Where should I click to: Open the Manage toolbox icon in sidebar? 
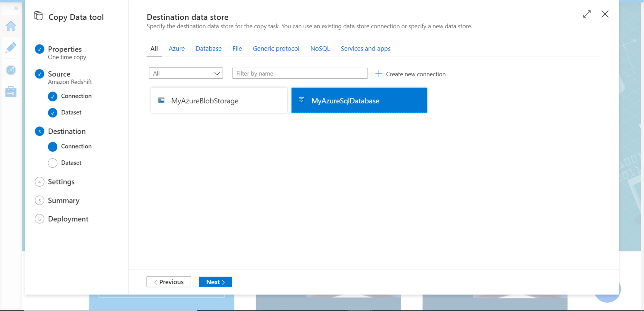[x=11, y=92]
